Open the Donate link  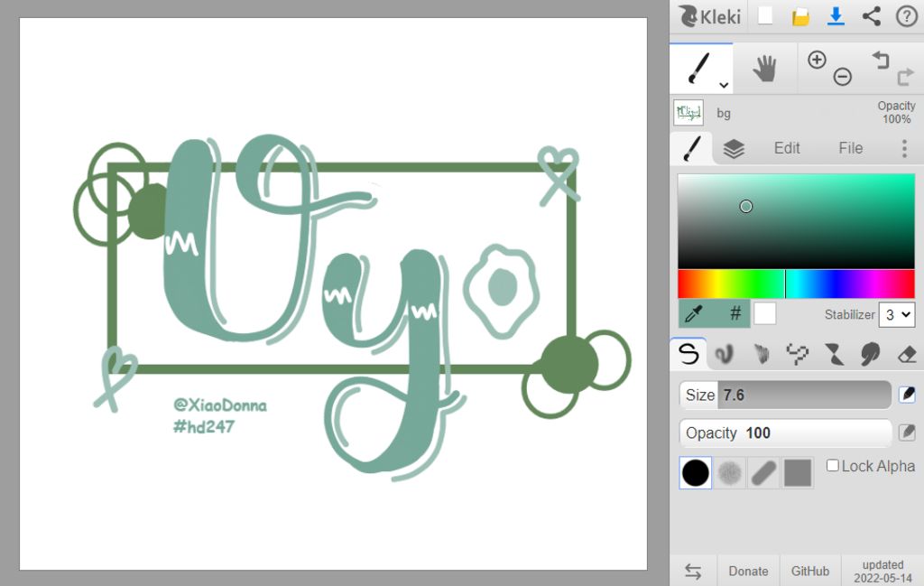point(748,571)
